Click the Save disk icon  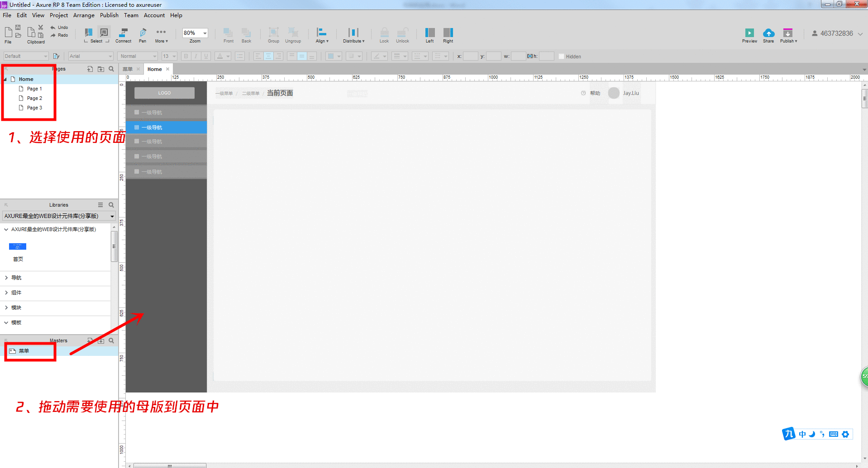(18, 28)
